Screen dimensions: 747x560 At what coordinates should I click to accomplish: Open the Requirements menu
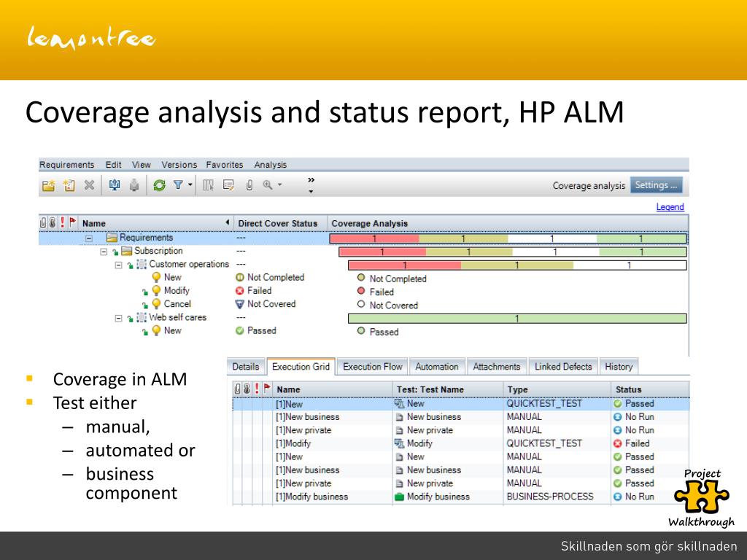66,165
